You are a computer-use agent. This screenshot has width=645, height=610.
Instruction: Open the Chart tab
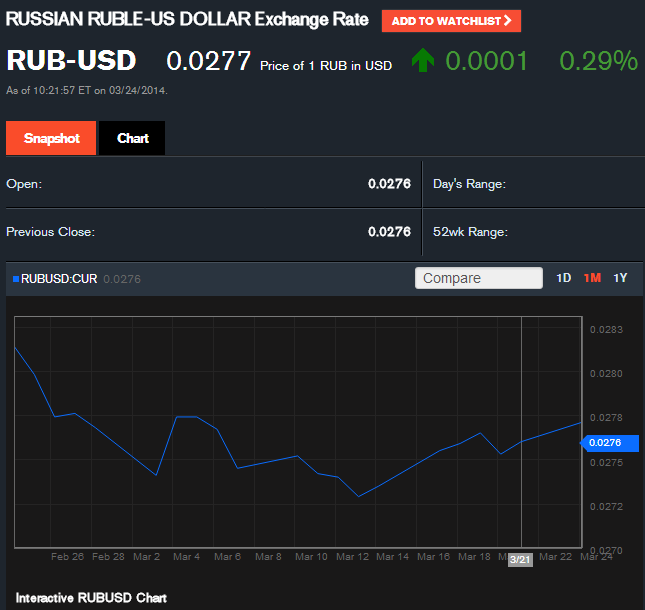click(132, 139)
